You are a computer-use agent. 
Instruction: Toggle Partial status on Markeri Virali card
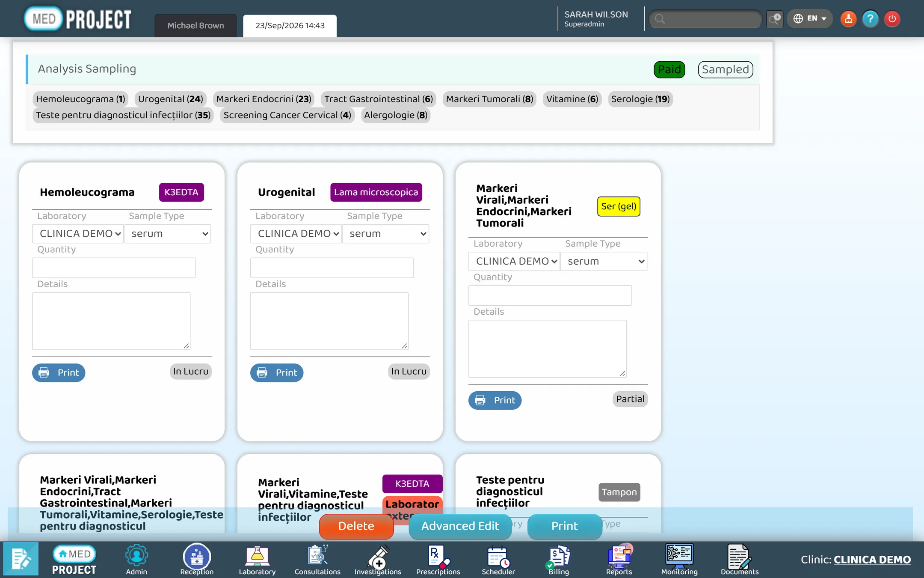pyautogui.click(x=630, y=399)
